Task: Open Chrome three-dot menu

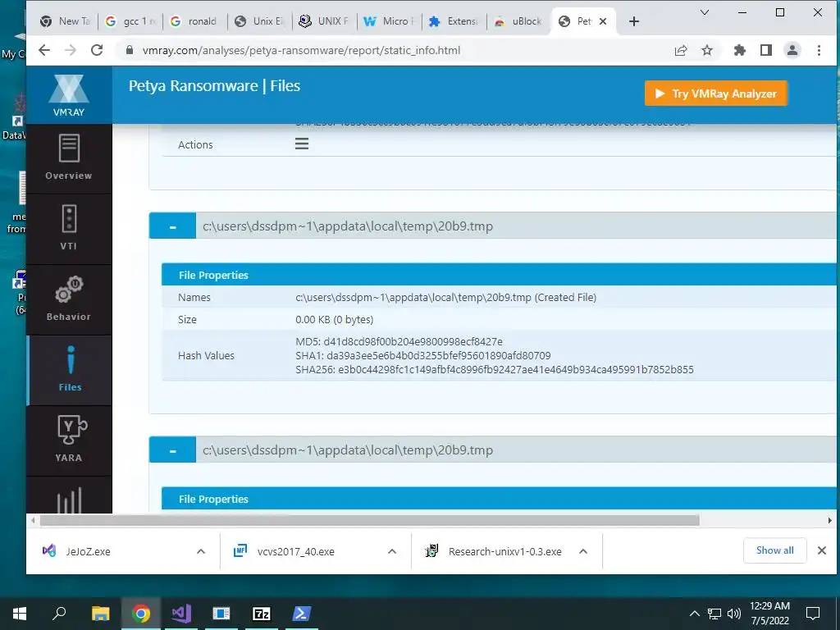Action: 819,50
